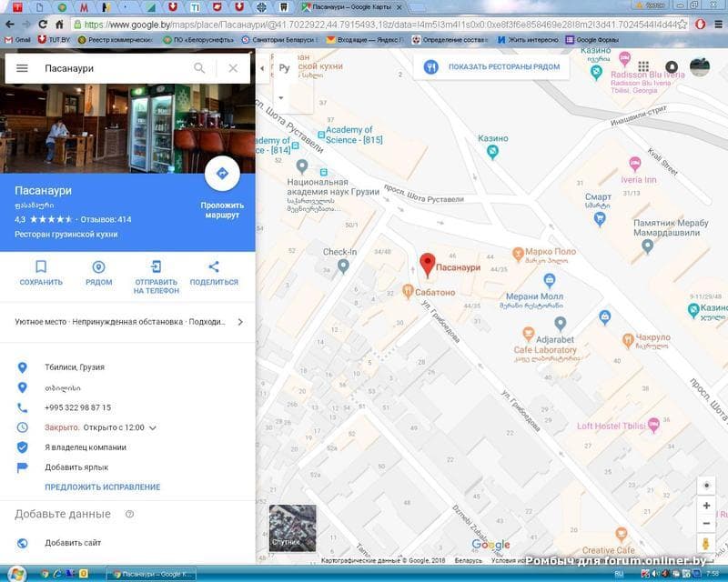Go to Chrome home page icon
Image resolution: width=728 pixels, height=582 pixels.
[x=59, y=25]
